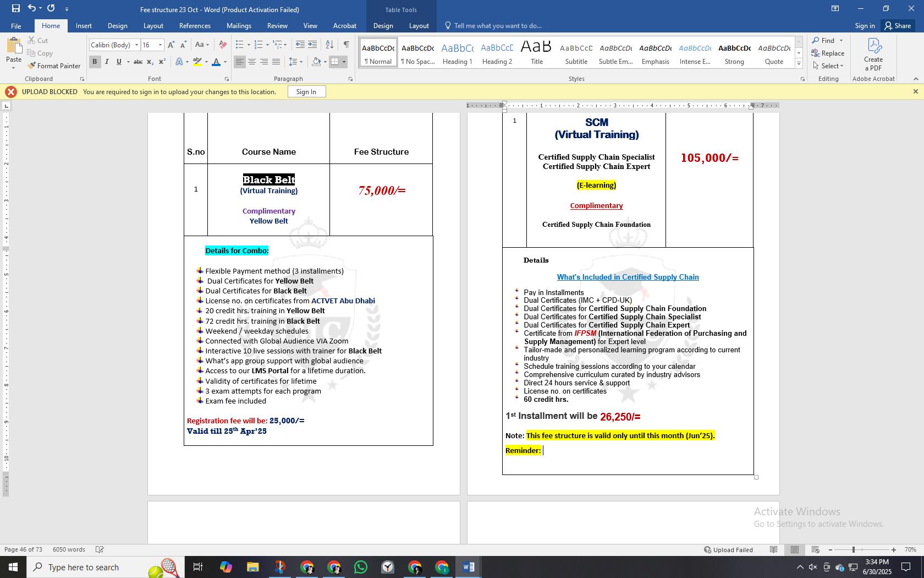Viewport: 924px width, 578px height.
Task: Apply subscript formatting
Action: pyautogui.click(x=151, y=62)
